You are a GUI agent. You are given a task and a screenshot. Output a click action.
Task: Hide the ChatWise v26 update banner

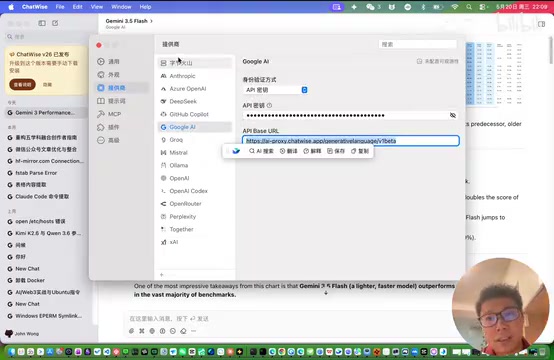(47, 84)
